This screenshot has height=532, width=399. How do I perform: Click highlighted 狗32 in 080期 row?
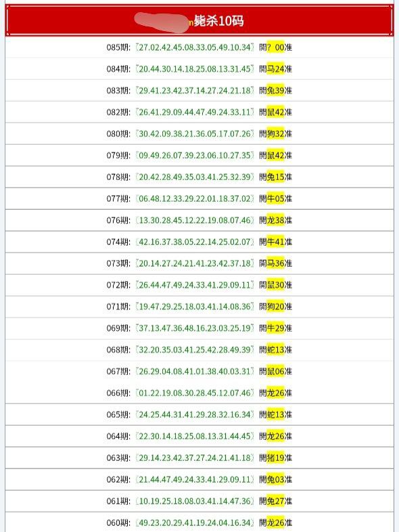click(x=275, y=134)
